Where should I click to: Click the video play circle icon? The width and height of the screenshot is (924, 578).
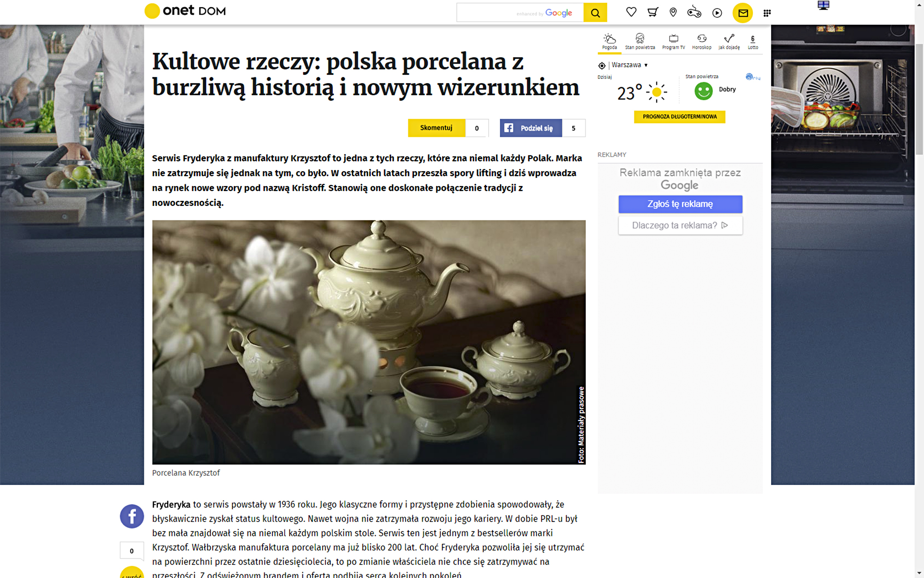pyautogui.click(x=717, y=13)
